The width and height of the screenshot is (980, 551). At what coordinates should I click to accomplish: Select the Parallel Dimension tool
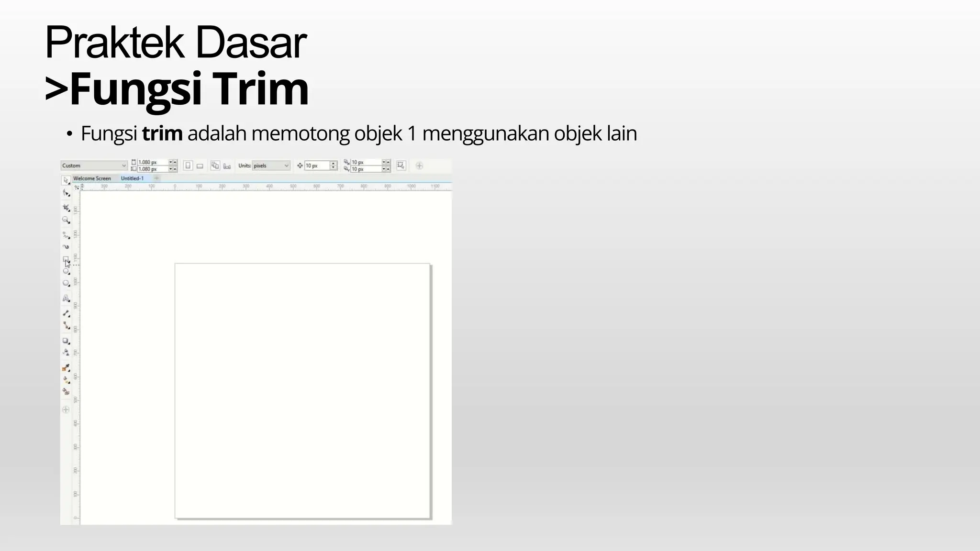tap(66, 313)
